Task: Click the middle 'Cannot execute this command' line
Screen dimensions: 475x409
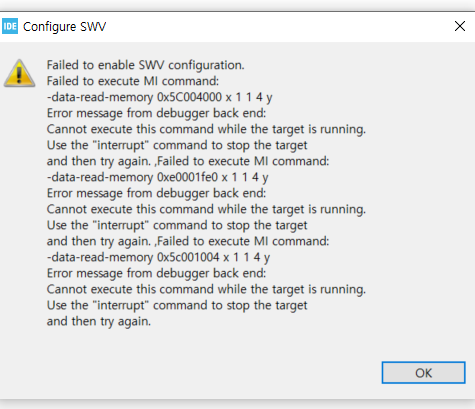Action: pyautogui.click(x=206, y=209)
